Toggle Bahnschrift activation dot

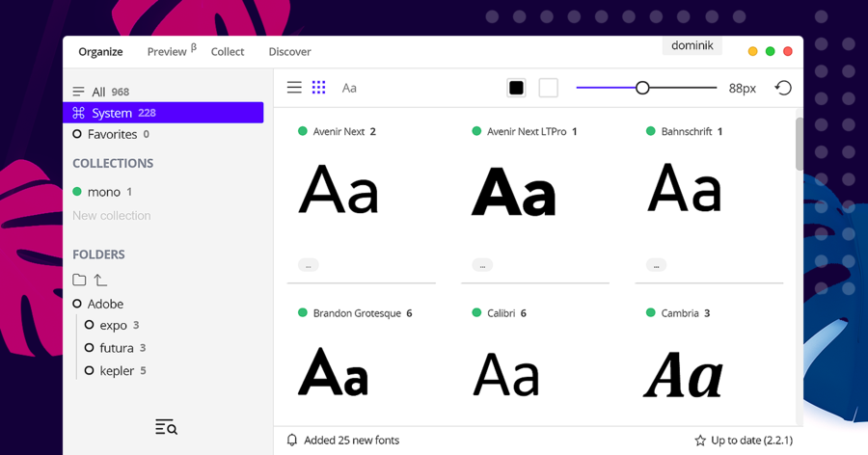pyautogui.click(x=650, y=131)
